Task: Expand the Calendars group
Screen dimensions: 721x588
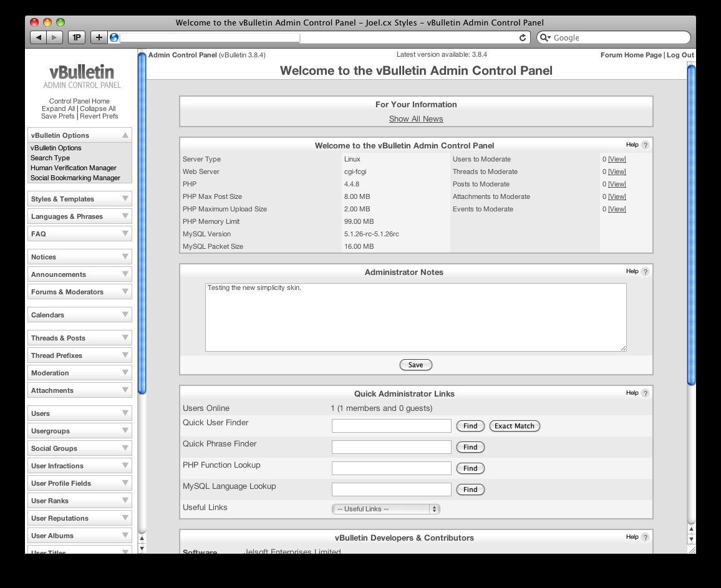Action: [x=125, y=314]
